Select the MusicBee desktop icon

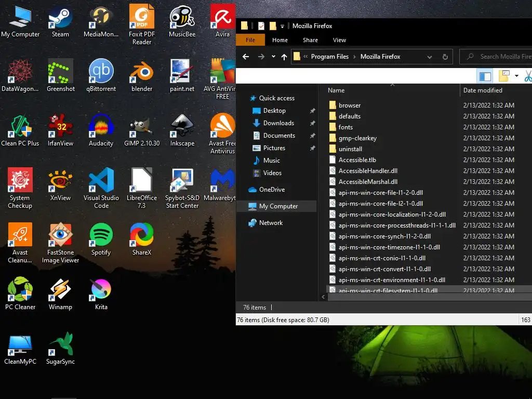(x=182, y=21)
